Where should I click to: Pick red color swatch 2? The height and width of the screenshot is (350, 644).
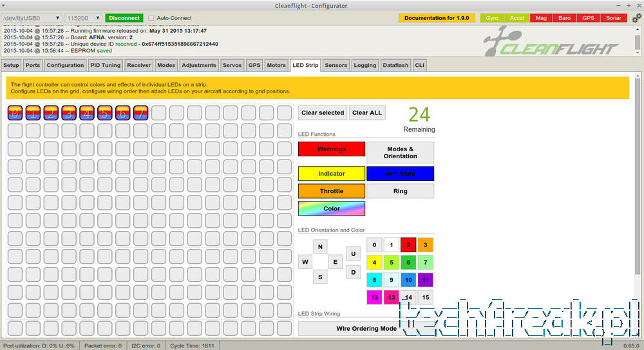[x=408, y=245]
